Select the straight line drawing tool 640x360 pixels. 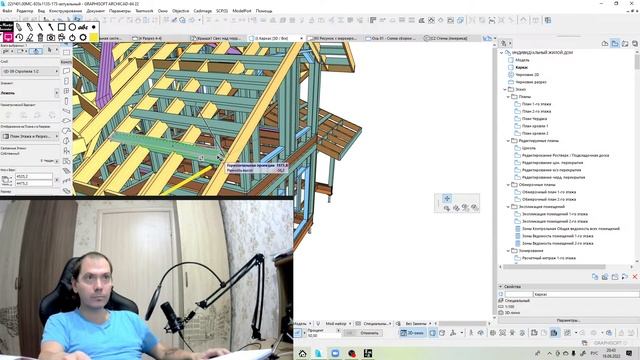[40, 27]
